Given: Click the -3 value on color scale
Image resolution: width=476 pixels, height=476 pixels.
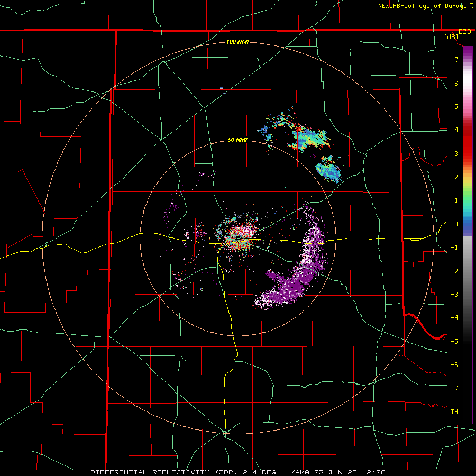Looking at the screenshot, I should [x=454, y=295].
